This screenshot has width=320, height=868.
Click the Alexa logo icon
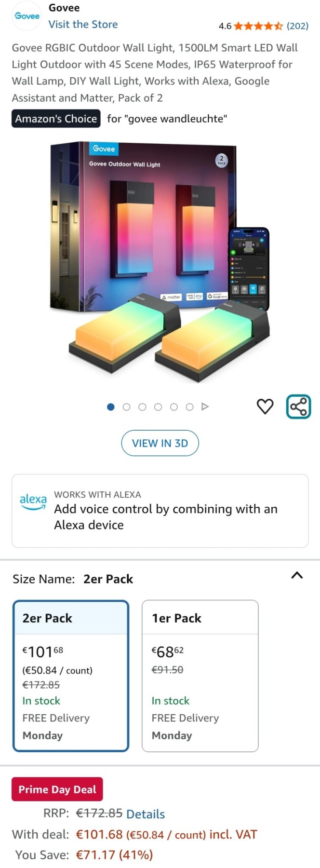(33, 502)
